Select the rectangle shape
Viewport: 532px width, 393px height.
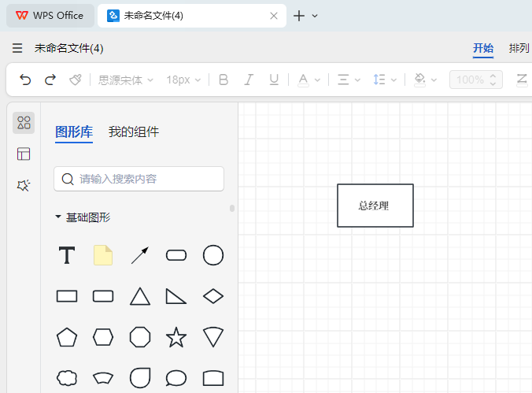pos(67,296)
